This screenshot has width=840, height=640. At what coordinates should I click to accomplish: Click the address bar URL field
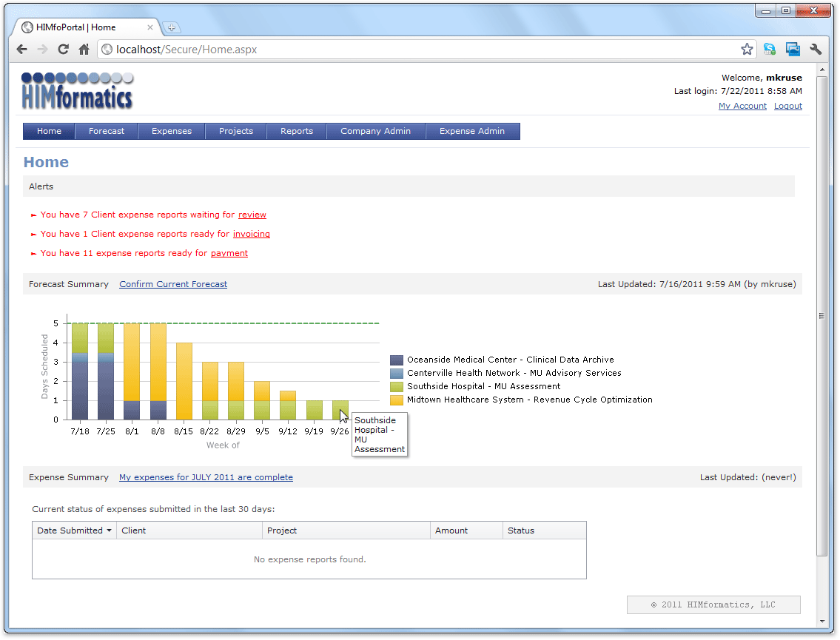click(422, 50)
